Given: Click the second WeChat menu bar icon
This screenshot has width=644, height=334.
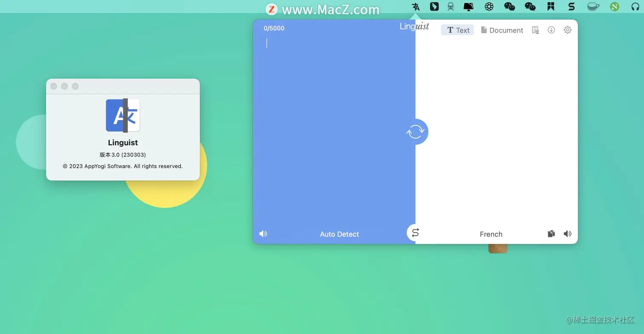Looking at the screenshot, I should point(530,6).
